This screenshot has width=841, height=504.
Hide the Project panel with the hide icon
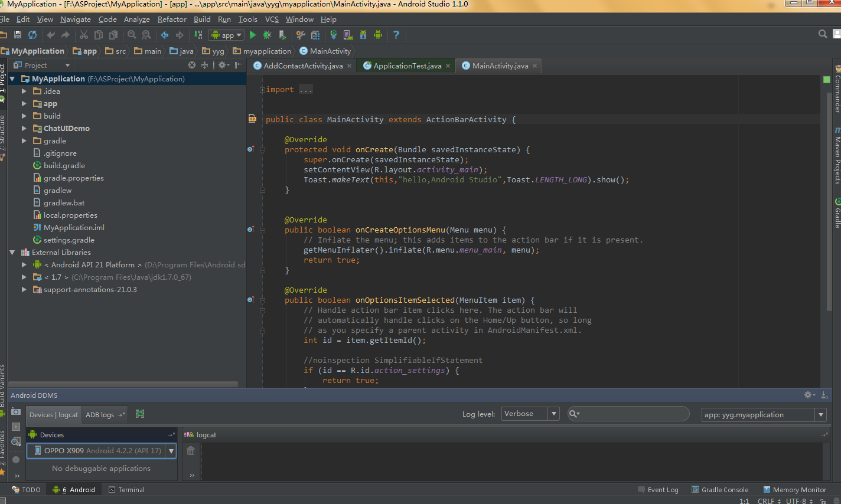[238, 65]
